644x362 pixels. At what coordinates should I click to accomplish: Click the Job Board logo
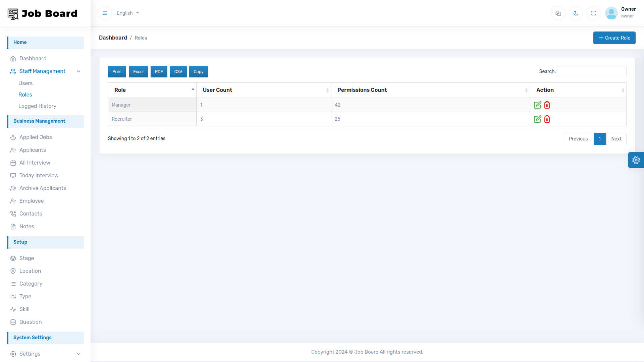[x=42, y=13]
